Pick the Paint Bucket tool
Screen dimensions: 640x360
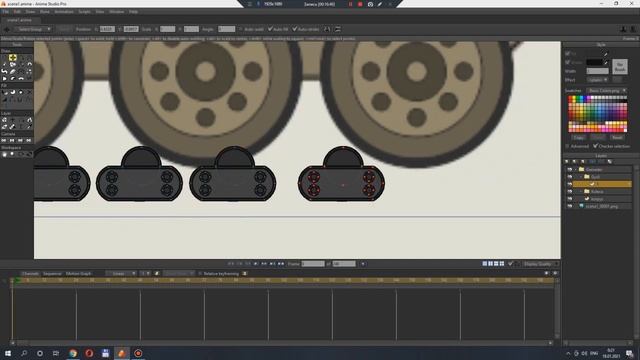(x=21, y=92)
